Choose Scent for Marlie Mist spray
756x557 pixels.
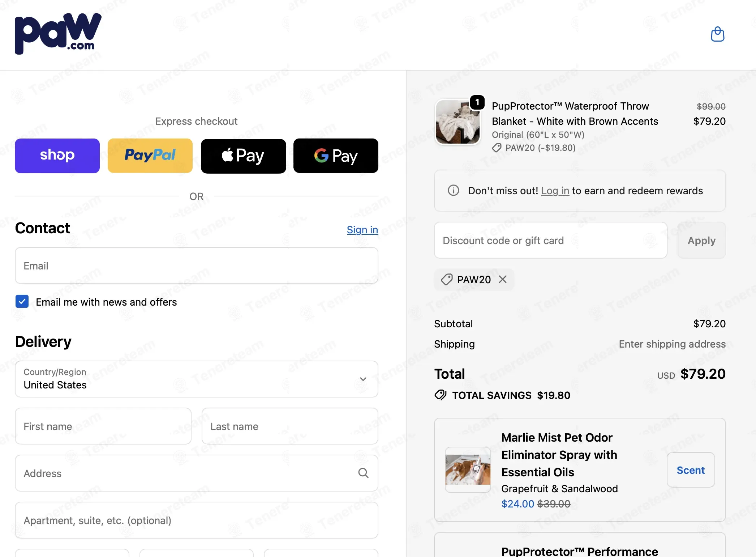691,470
